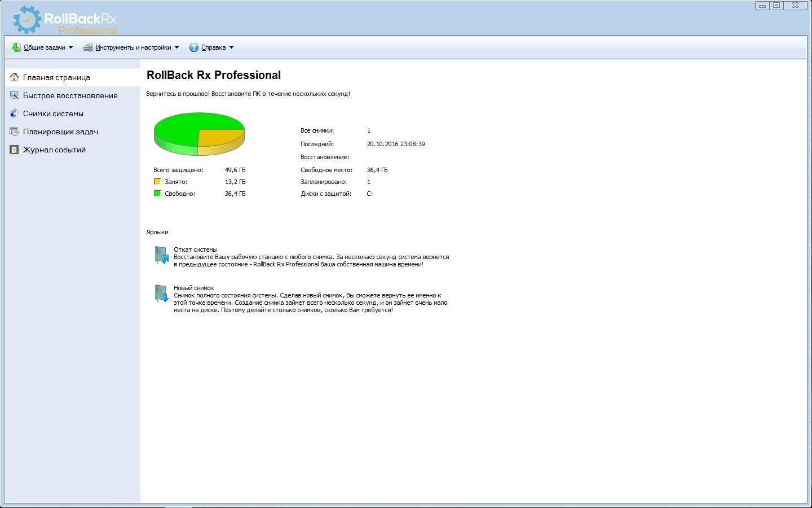This screenshot has width=812, height=508.
Task: Click the journal icon for Журнал событий
Action: [14, 150]
